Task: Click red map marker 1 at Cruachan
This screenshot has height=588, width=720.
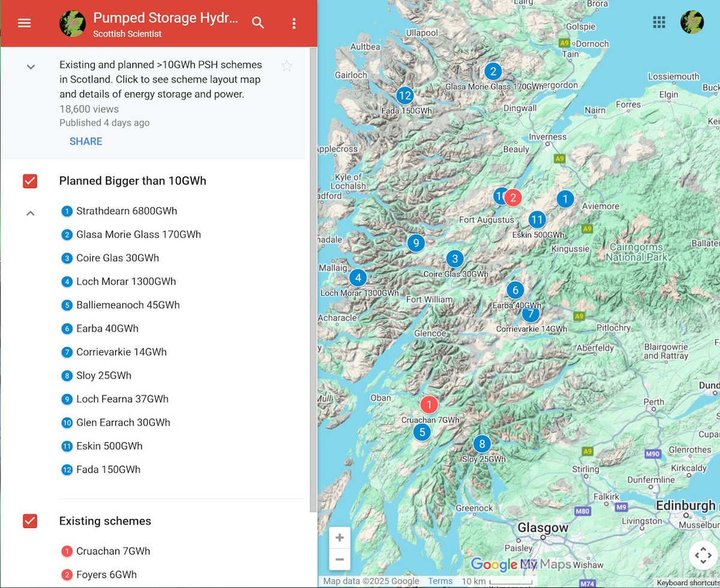Action: coord(429,405)
